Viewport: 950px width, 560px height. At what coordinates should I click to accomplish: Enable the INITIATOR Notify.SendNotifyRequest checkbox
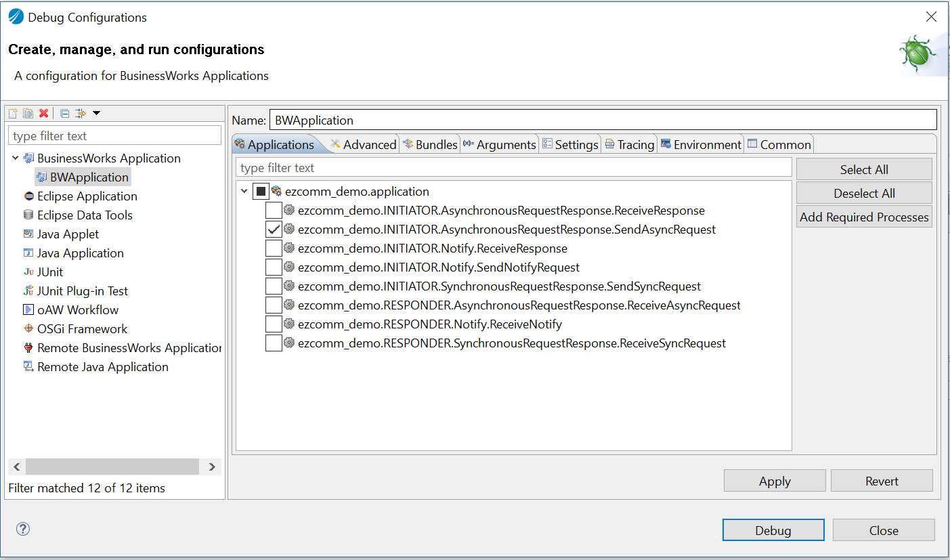click(274, 267)
